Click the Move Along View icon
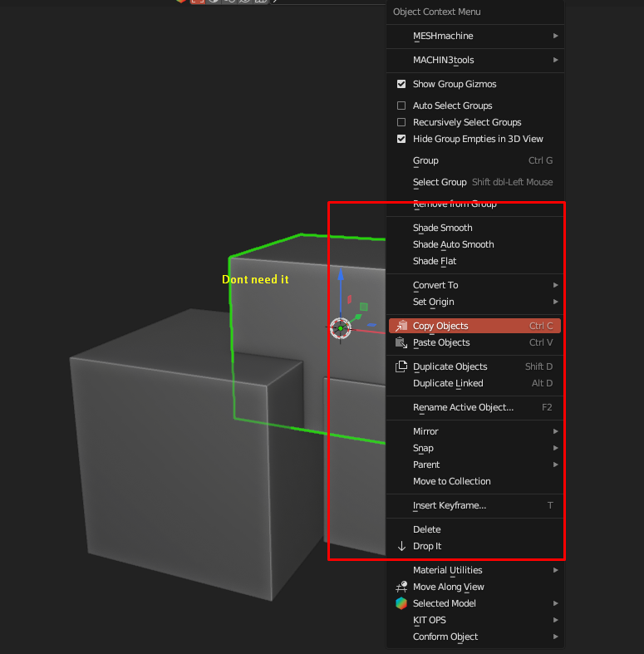 pyautogui.click(x=401, y=587)
